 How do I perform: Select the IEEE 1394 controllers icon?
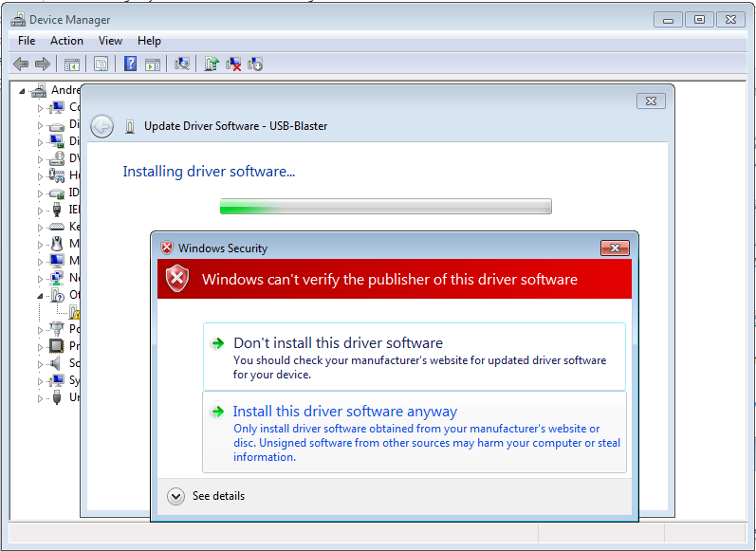[x=56, y=210]
